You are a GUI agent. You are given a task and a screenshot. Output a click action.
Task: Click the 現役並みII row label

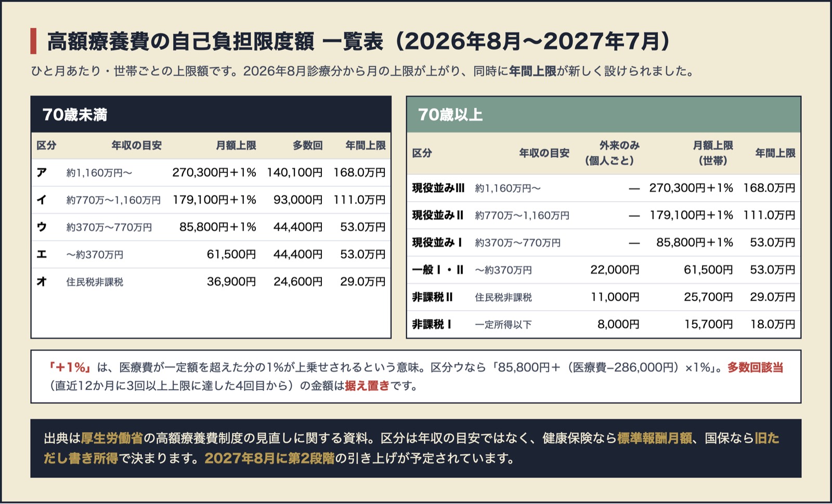pos(437,215)
